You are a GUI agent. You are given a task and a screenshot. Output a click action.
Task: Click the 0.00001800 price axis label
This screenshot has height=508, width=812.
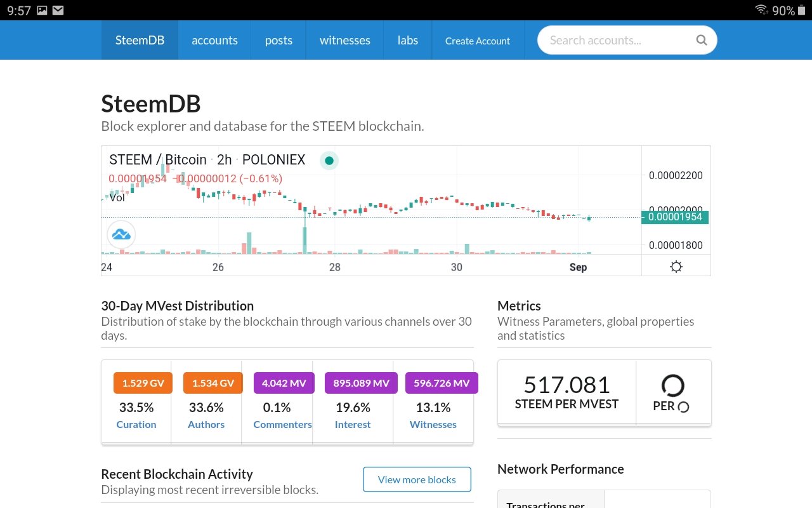coord(676,245)
